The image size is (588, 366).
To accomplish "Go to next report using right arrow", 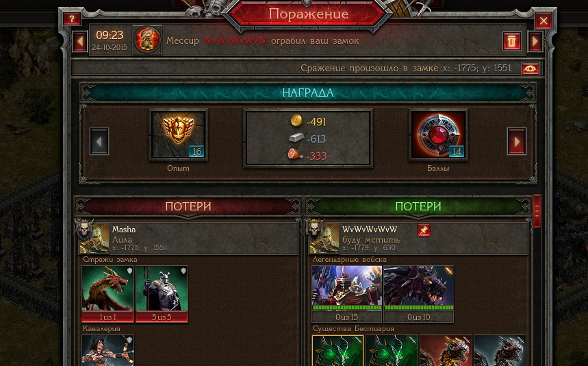I will (535, 41).
